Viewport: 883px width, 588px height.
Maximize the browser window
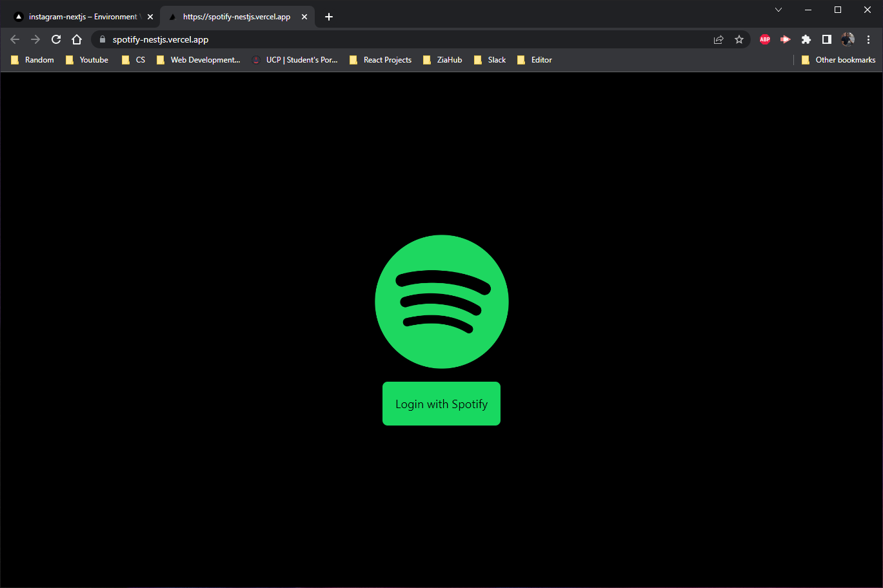pyautogui.click(x=838, y=10)
